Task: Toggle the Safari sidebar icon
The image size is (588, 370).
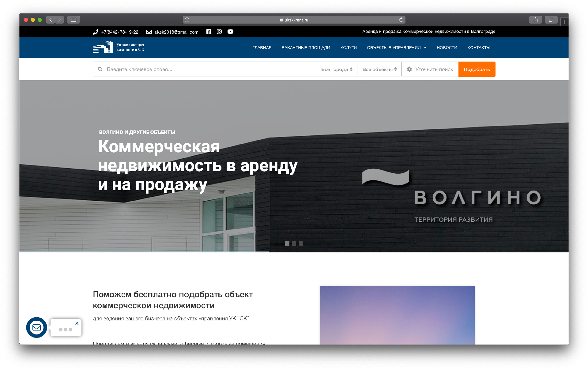Action: 73,20
